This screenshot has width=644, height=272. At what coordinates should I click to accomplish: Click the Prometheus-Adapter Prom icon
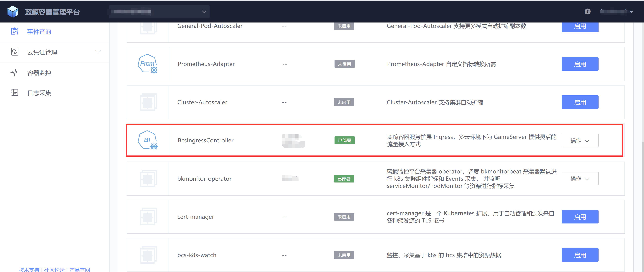[x=148, y=64]
